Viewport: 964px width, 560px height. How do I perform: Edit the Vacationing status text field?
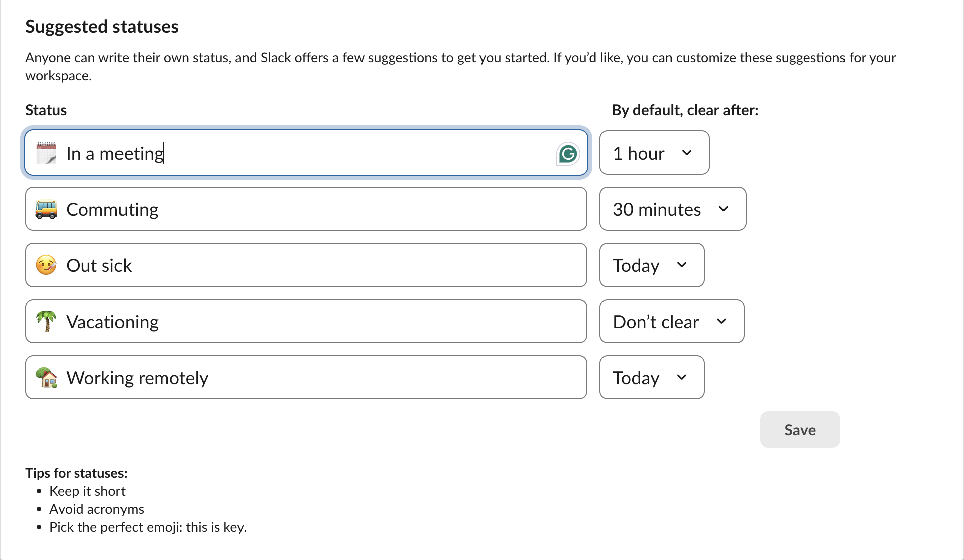pyautogui.click(x=306, y=321)
